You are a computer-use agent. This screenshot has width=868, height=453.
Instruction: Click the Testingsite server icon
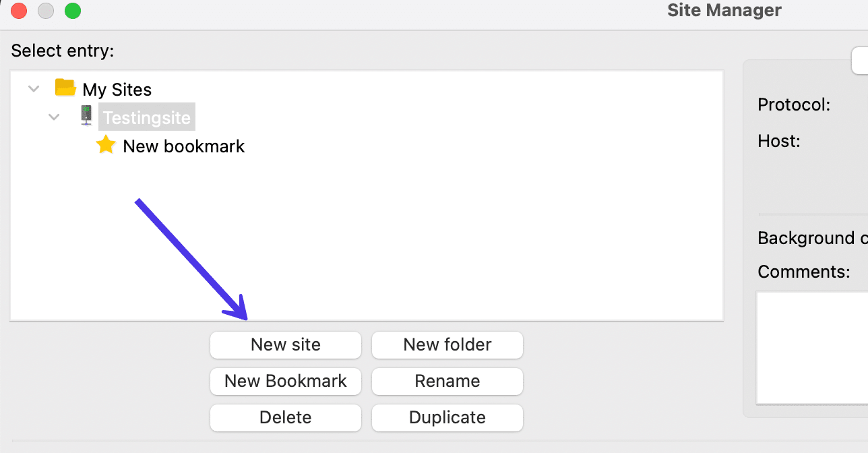click(86, 116)
